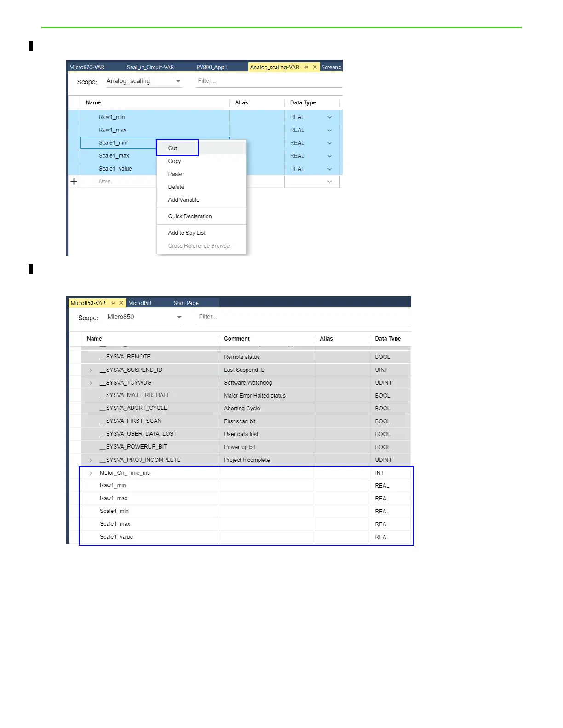Open the PV800_App1 tab
Image resolution: width=563 pixels, height=728 pixels.
(x=212, y=67)
